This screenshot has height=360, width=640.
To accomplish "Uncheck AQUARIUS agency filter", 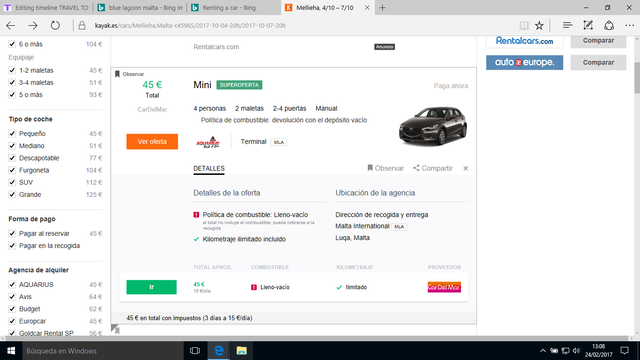I will coord(12,284).
